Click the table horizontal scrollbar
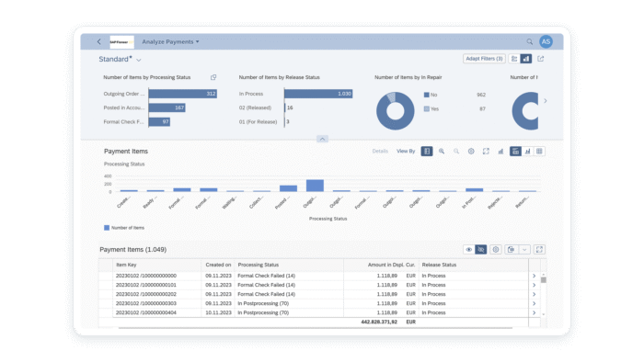 pyautogui.click(x=315, y=328)
